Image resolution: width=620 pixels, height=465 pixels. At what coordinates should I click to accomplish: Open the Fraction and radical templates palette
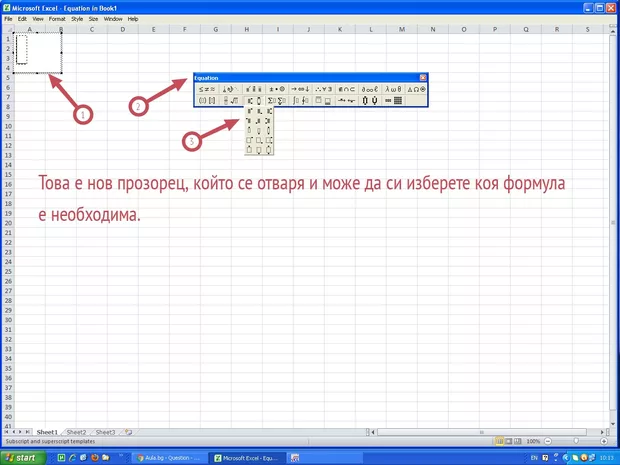point(230,101)
